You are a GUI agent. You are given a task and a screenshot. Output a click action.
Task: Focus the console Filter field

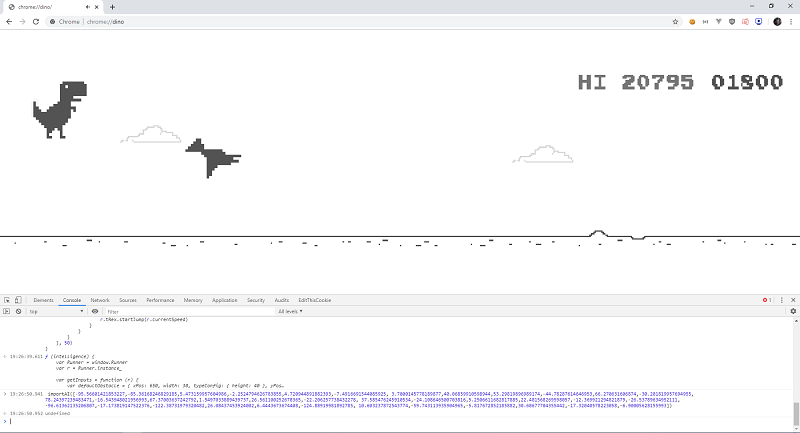click(189, 312)
